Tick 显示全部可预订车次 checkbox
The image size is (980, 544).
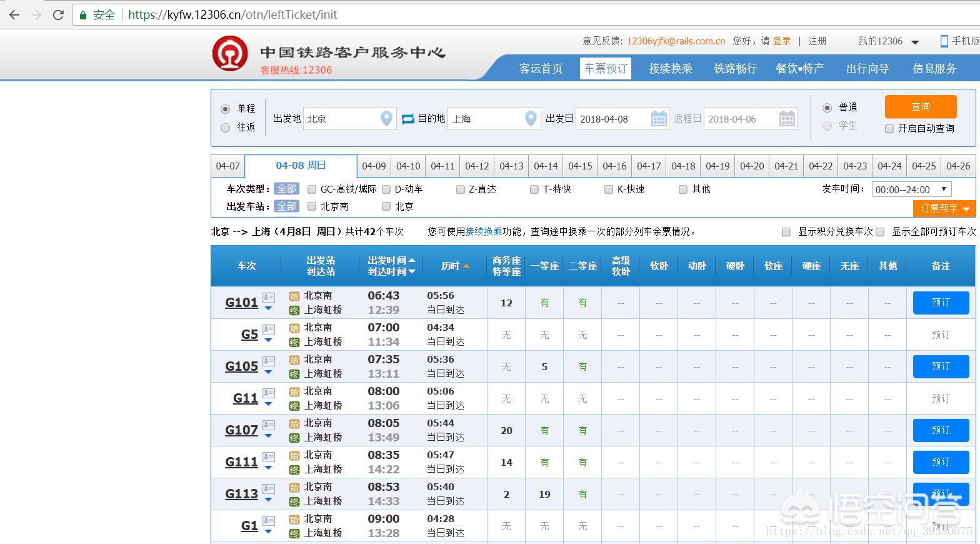(880, 232)
